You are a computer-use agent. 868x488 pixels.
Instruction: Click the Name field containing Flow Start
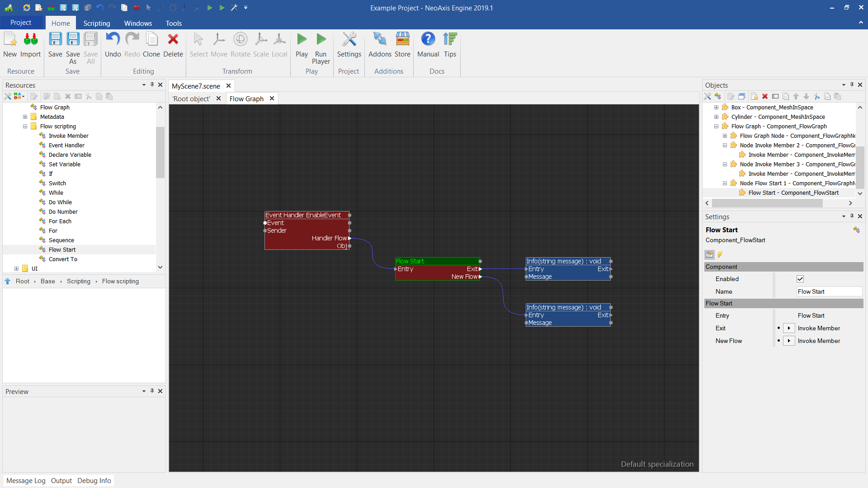(829, 291)
